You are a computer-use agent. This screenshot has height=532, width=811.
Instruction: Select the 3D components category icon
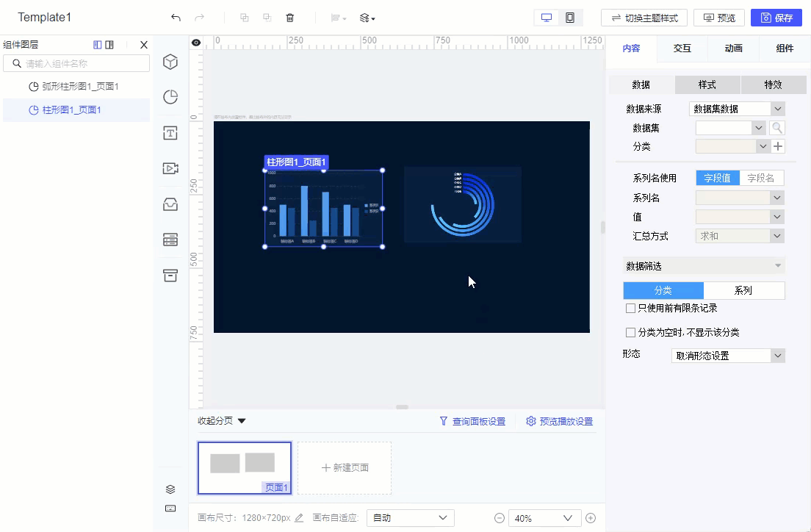(170, 62)
